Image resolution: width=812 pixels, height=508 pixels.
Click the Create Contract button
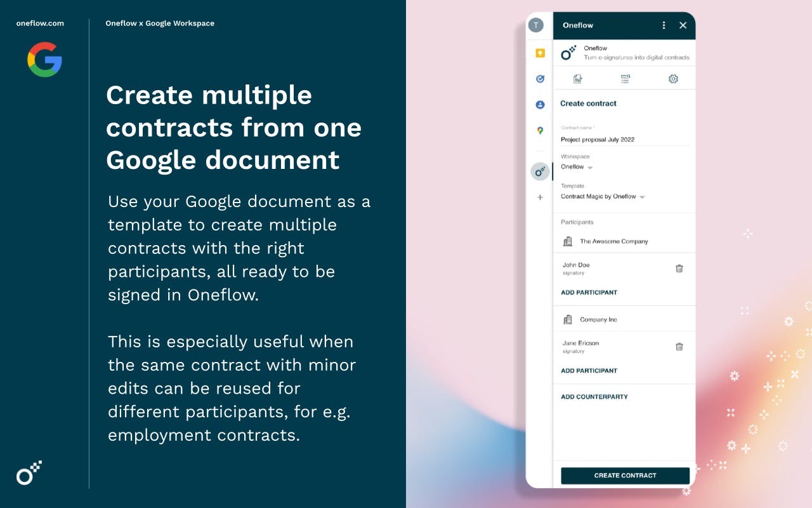(625, 476)
